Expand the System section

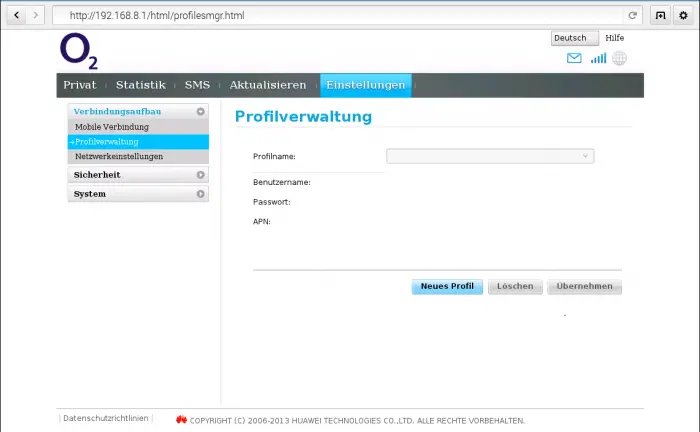click(138, 194)
